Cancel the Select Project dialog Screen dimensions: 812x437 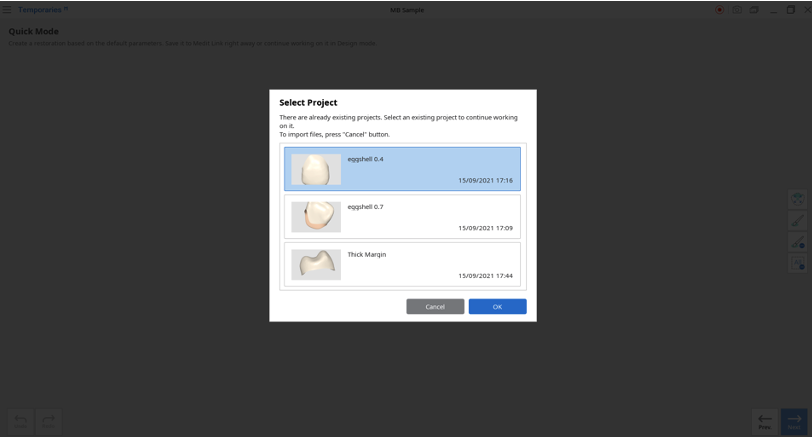[435, 307]
